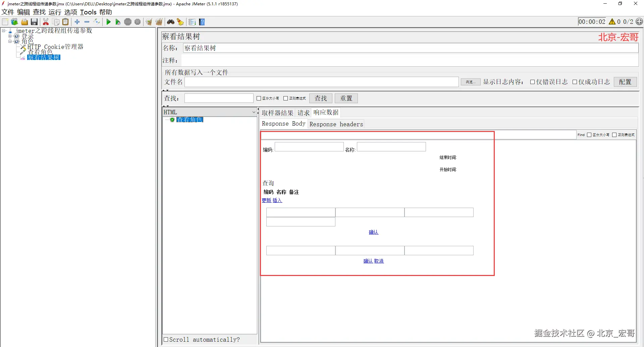Image resolution: width=644 pixels, height=347 pixels.
Task: Click the green shield icon beside 查看角色 result
Action: point(172,120)
